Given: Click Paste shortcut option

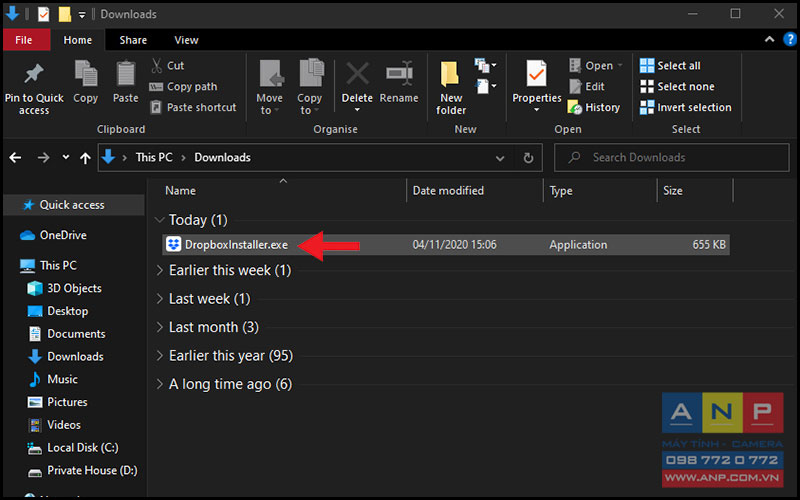Looking at the screenshot, I should [x=193, y=107].
